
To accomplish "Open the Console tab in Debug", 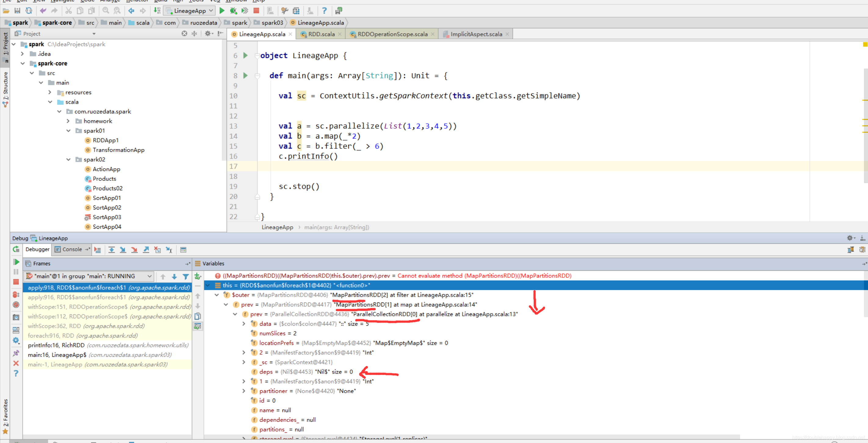I will (72, 249).
